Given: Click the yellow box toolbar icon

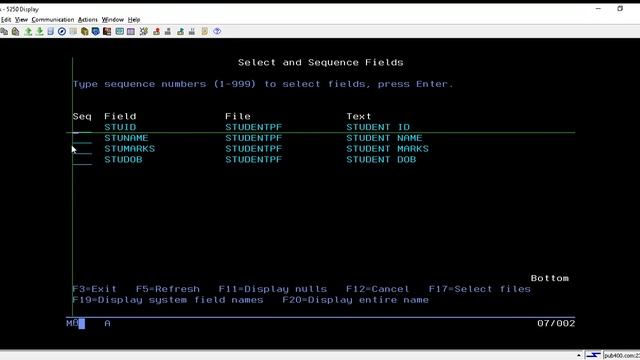Looking at the screenshot, I should pos(84,31).
